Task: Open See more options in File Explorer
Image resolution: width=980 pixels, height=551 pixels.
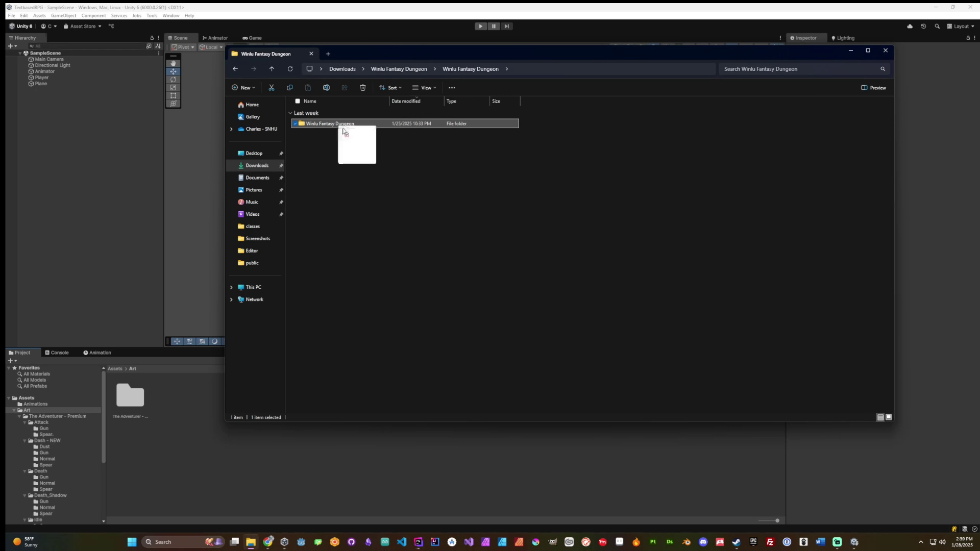Action: tap(452, 88)
